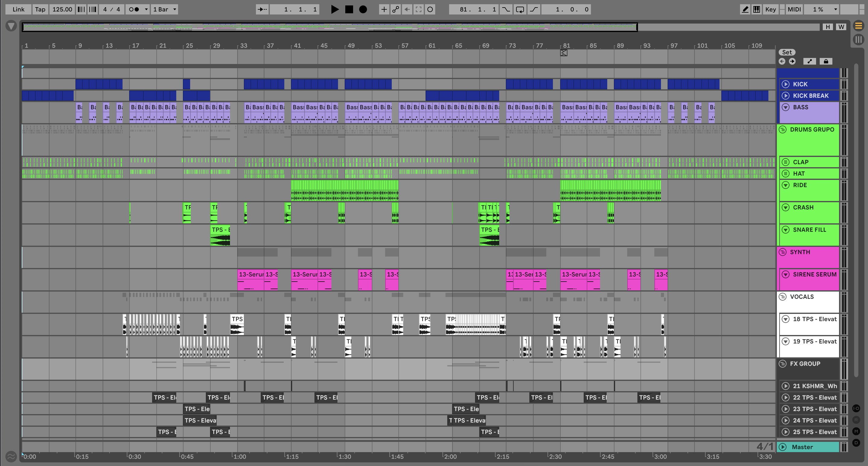Fold the SIRENE SERUM track
Image resolution: width=868 pixels, height=466 pixels.
785,274
